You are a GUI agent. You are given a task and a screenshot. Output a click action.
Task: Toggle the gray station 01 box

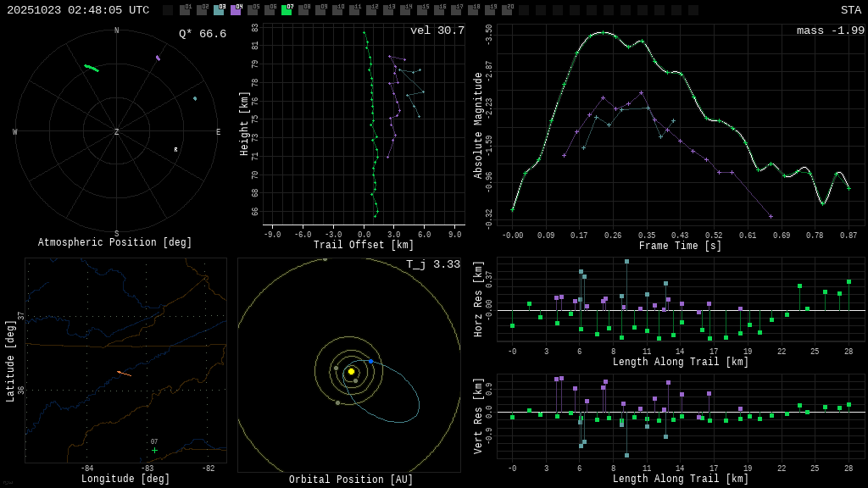click(x=185, y=10)
